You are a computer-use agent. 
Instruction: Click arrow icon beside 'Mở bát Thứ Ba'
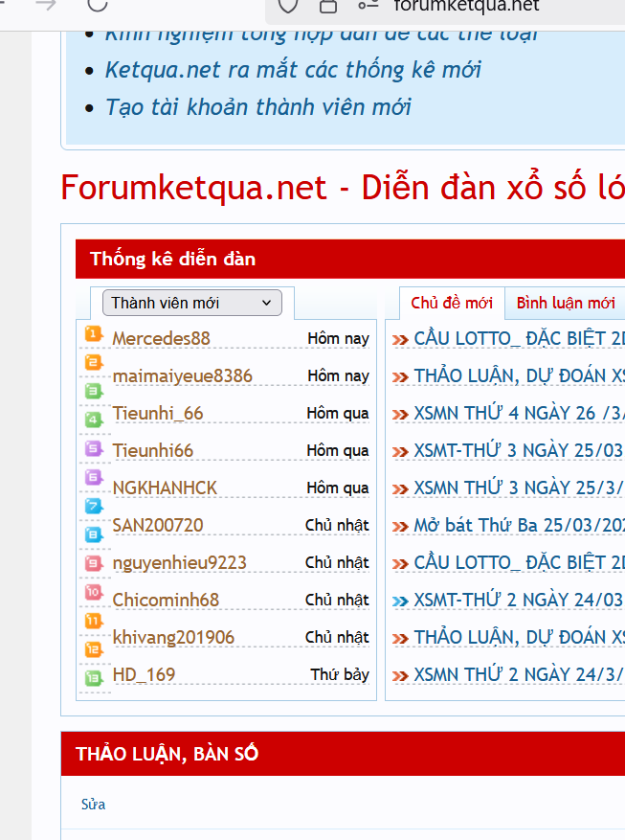(400, 527)
